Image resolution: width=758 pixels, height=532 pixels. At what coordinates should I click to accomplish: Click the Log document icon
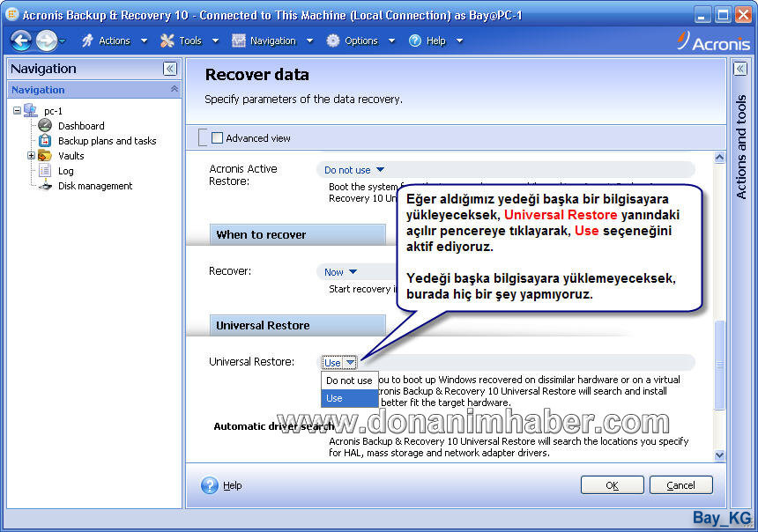[x=45, y=171]
